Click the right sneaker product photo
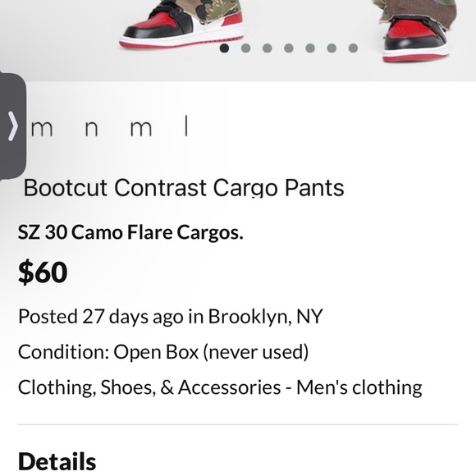This screenshot has width=476, height=476. [x=416, y=30]
